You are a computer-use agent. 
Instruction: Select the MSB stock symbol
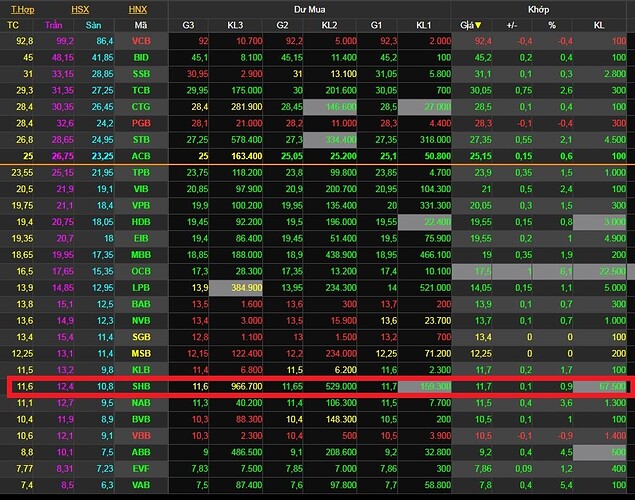coord(141,353)
